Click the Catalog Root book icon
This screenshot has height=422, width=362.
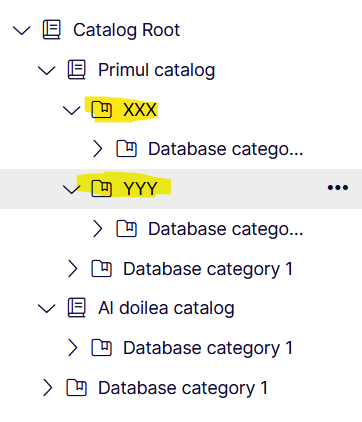52,30
